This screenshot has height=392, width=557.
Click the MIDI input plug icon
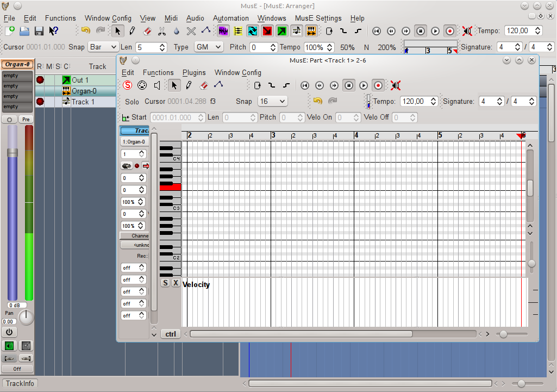click(x=142, y=85)
